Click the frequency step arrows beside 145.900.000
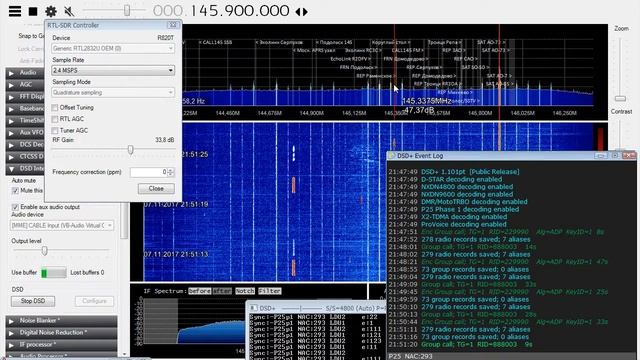The height and width of the screenshot is (360, 640). 302,11
